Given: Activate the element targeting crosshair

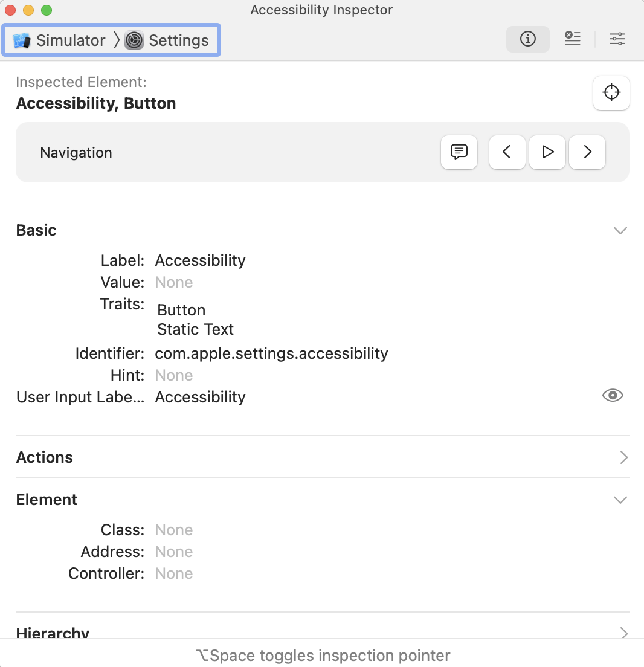Looking at the screenshot, I should (611, 92).
